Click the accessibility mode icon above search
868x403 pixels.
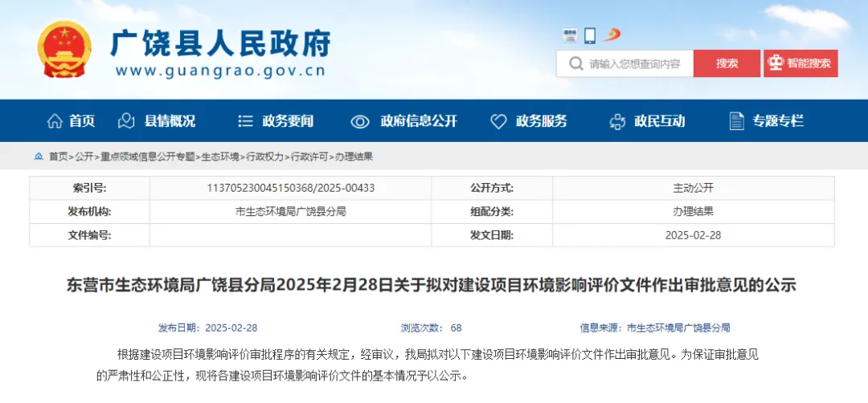click(x=570, y=35)
